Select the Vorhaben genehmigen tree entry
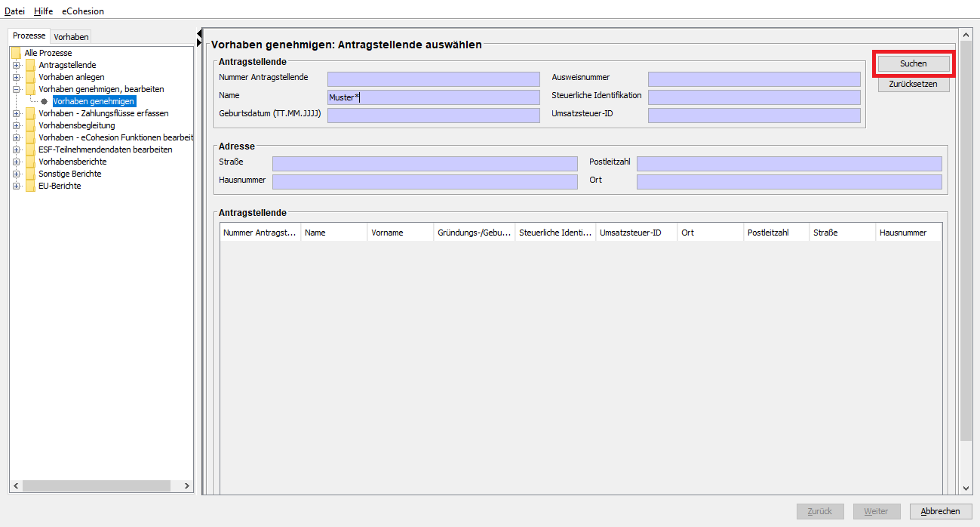The width and height of the screenshot is (980, 527). 94,101
